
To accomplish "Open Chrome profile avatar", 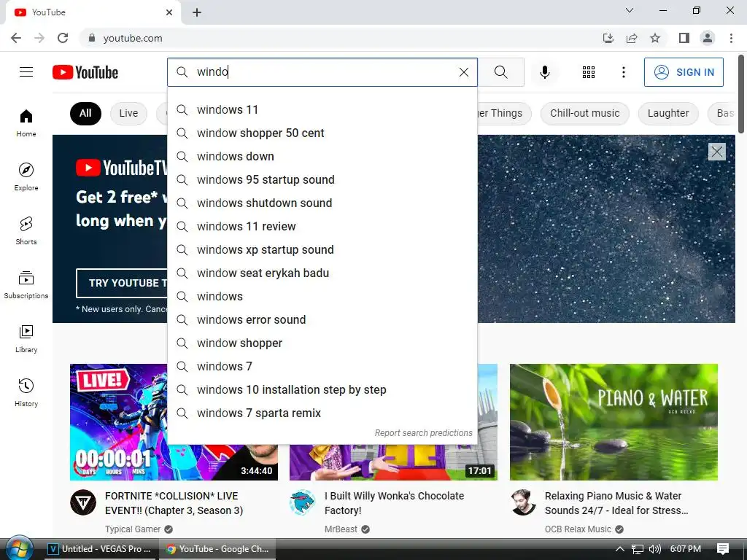I will 708,38.
